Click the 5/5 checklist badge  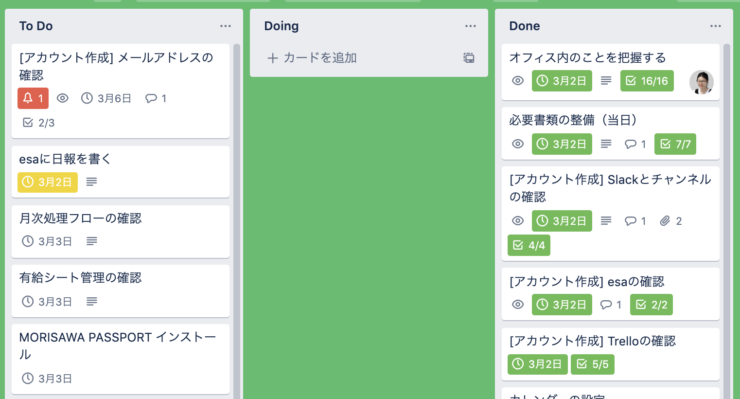coord(592,364)
